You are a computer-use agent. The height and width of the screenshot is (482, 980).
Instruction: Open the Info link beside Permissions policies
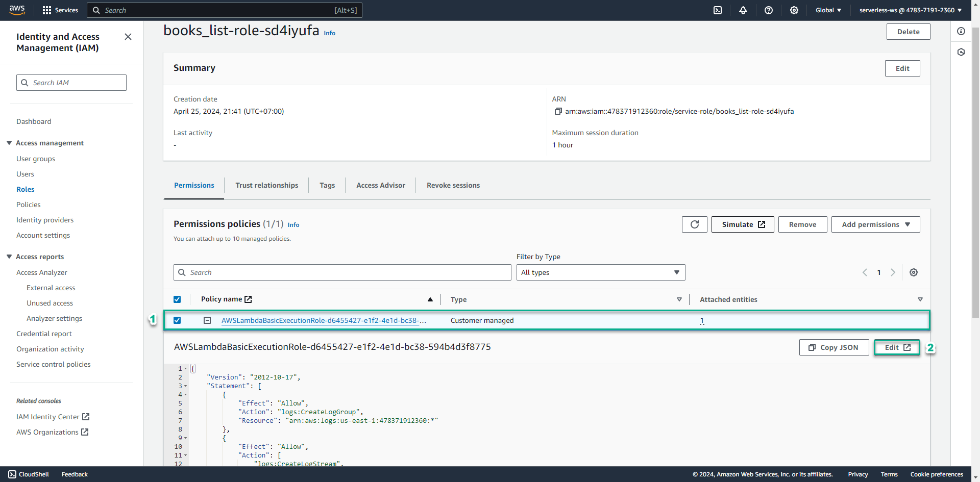(293, 225)
